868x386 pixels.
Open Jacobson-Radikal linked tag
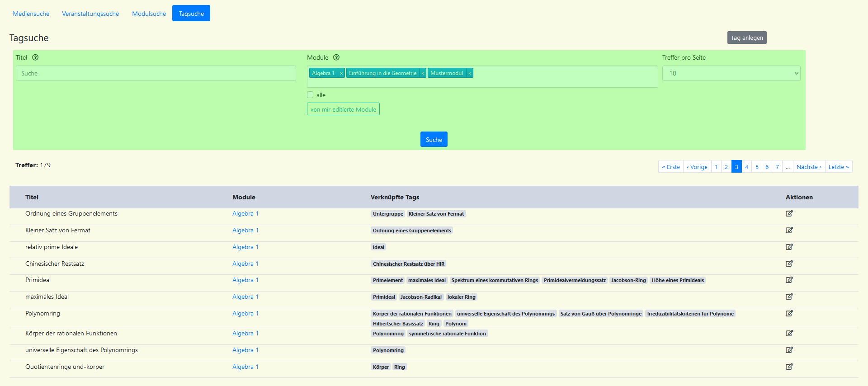[x=421, y=297]
